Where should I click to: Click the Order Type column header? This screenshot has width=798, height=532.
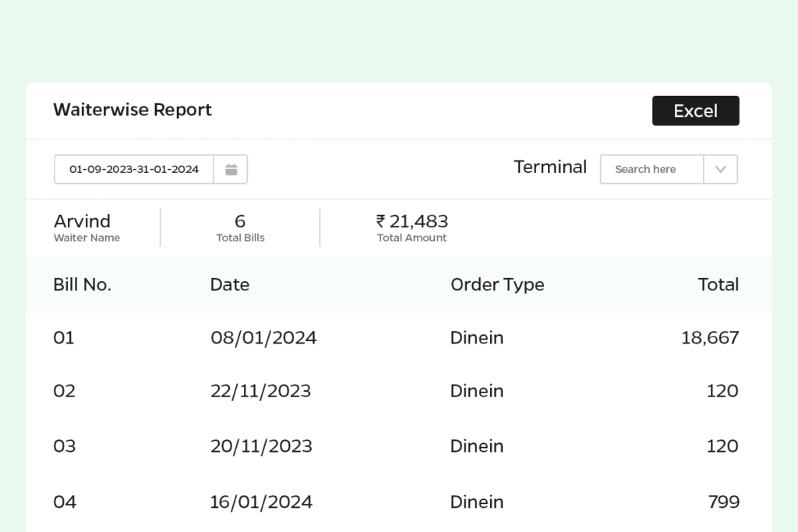(x=497, y=285)
